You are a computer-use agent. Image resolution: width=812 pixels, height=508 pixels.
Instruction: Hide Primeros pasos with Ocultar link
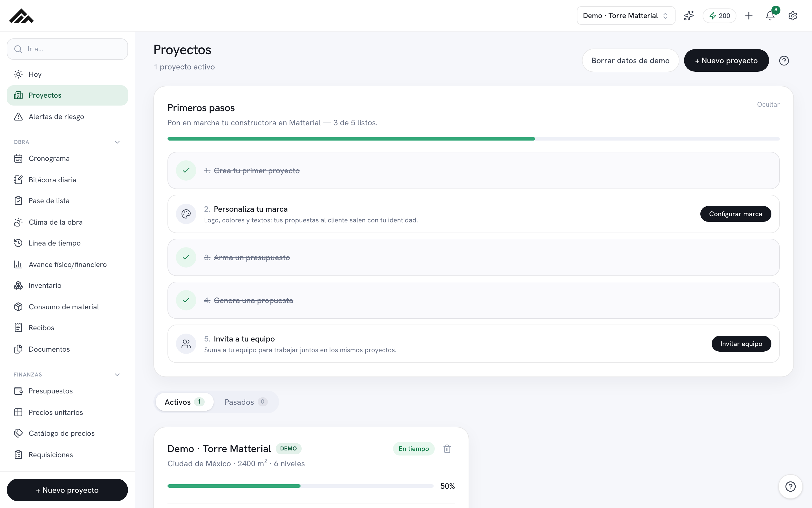point(768,104)
